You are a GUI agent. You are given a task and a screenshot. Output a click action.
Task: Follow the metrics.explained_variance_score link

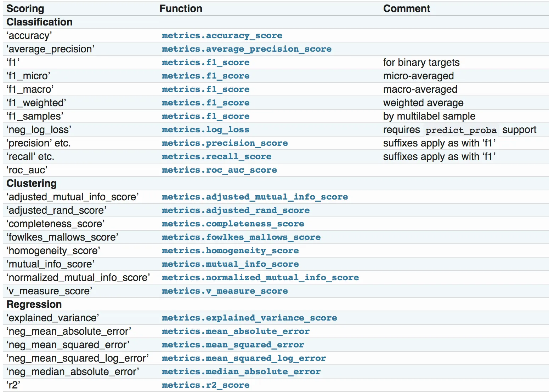[x=249, y=318]
